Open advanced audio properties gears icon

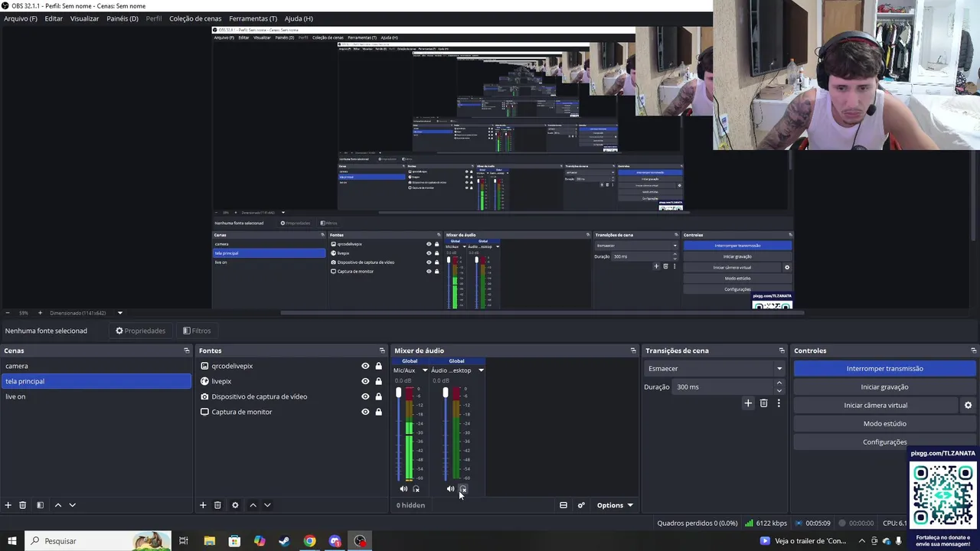(x=581, y=505)
